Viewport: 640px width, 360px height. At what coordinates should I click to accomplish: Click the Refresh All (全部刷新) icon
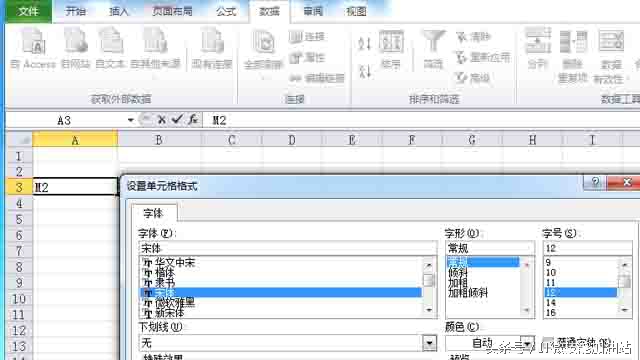[263, 43]
